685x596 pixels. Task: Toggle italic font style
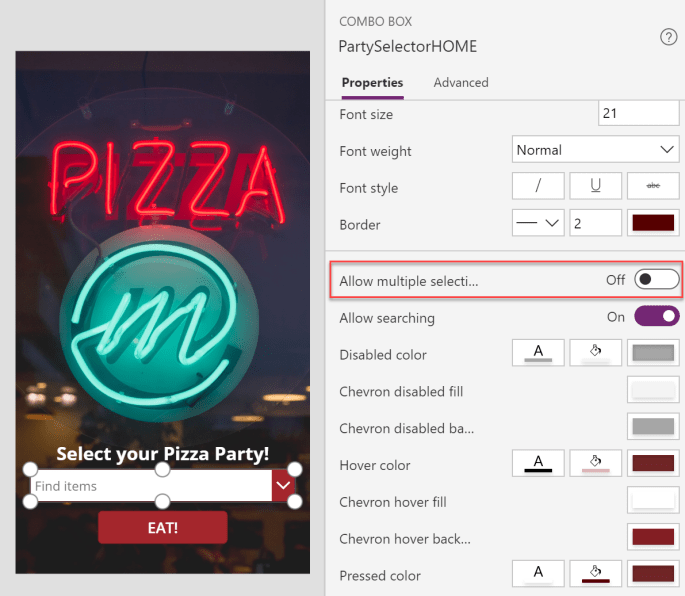click(538, 186)
